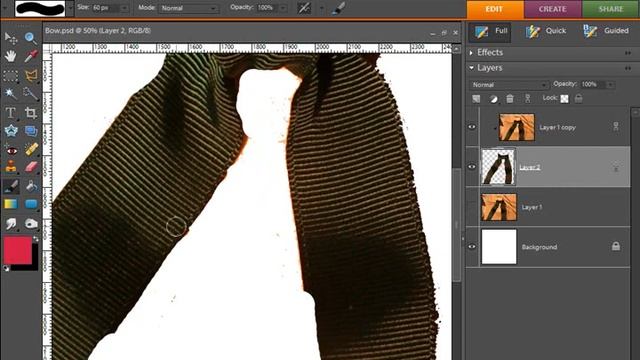This screenshot has width=640, height=360.
Task: Choose the Quick edit mode
Action: point(546,31)
